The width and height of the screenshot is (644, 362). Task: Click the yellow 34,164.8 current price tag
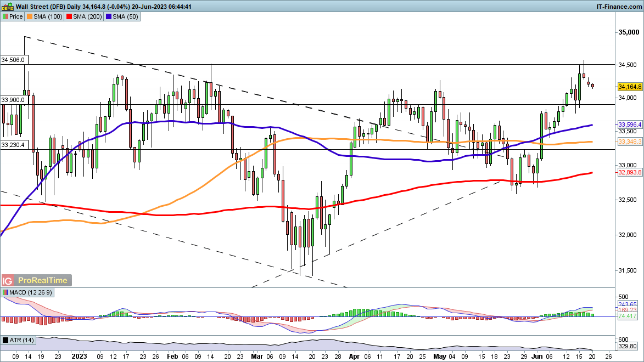(x=630, y=87)
